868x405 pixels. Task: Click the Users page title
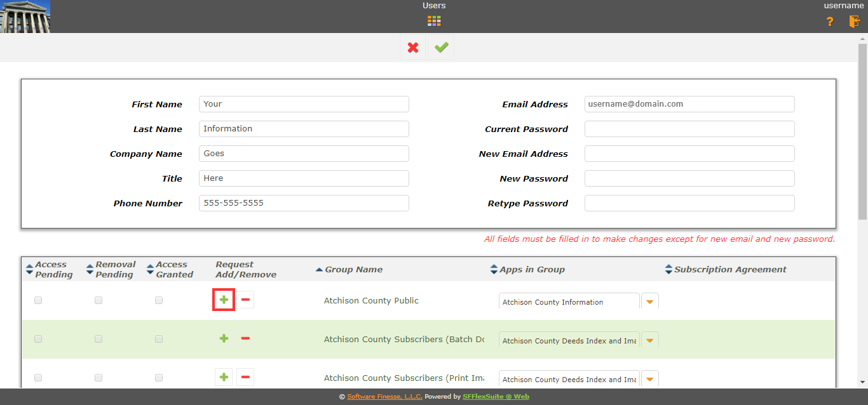pyautogui.click(x=434, y=6)
